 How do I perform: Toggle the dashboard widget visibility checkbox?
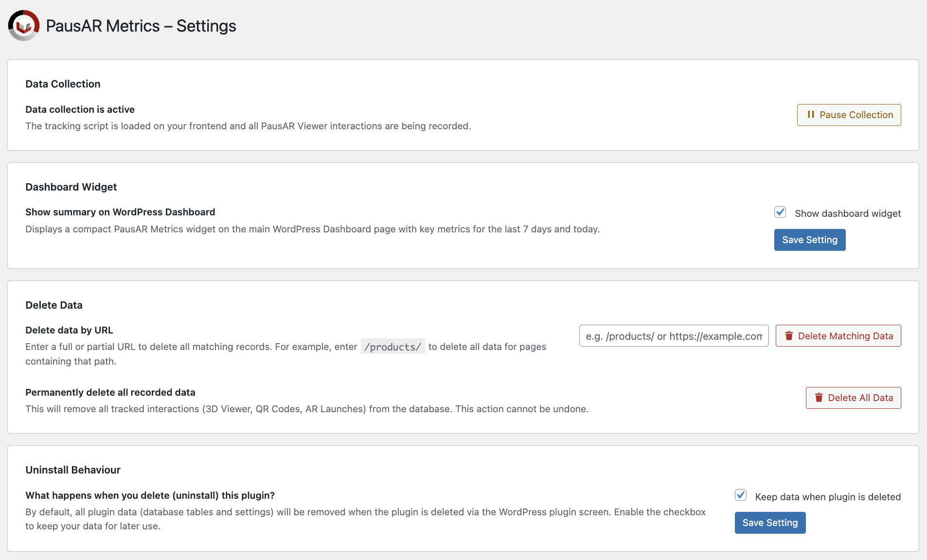[780, 212]
